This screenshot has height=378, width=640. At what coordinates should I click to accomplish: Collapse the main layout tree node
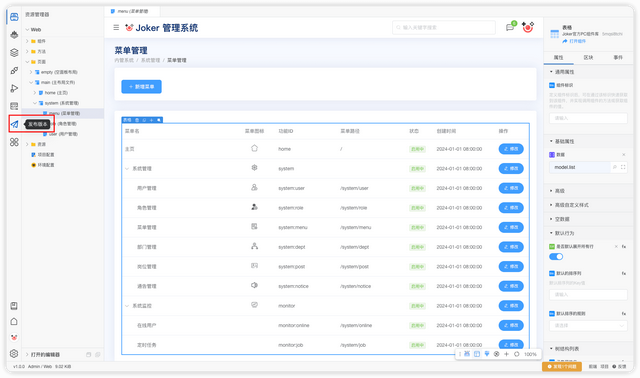click(31, 82)
